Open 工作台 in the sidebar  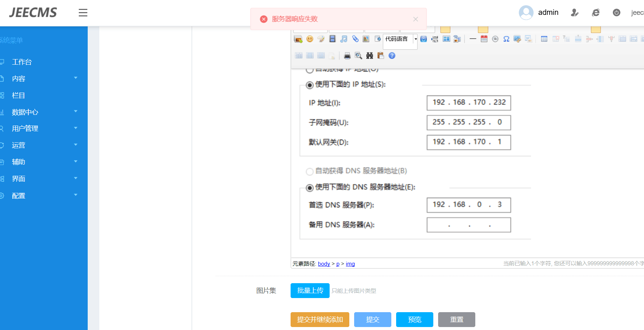coord(22,62)
